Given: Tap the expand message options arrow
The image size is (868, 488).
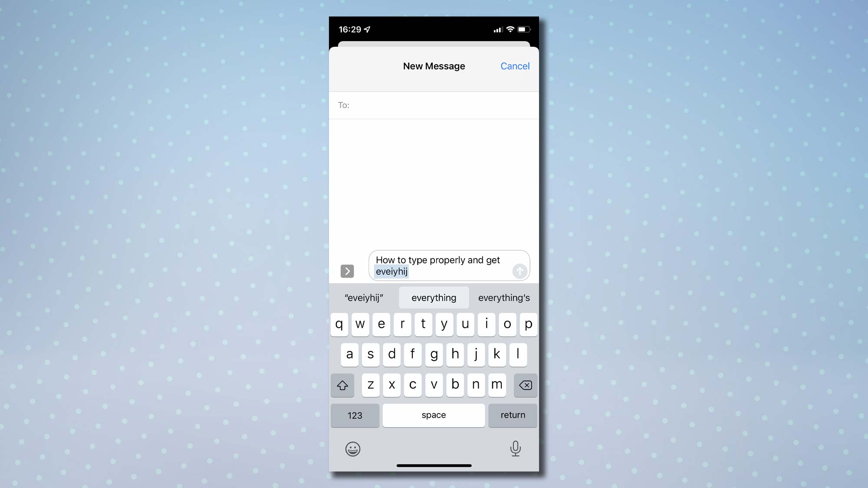Looking at the screenshot, I should coord(347,271).
